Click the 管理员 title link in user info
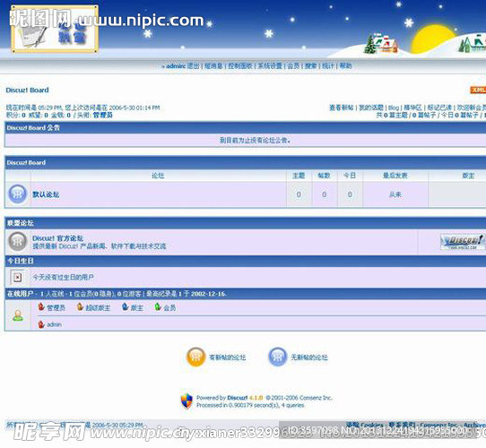Screen dimensions: 486x448 coord(103,116)
